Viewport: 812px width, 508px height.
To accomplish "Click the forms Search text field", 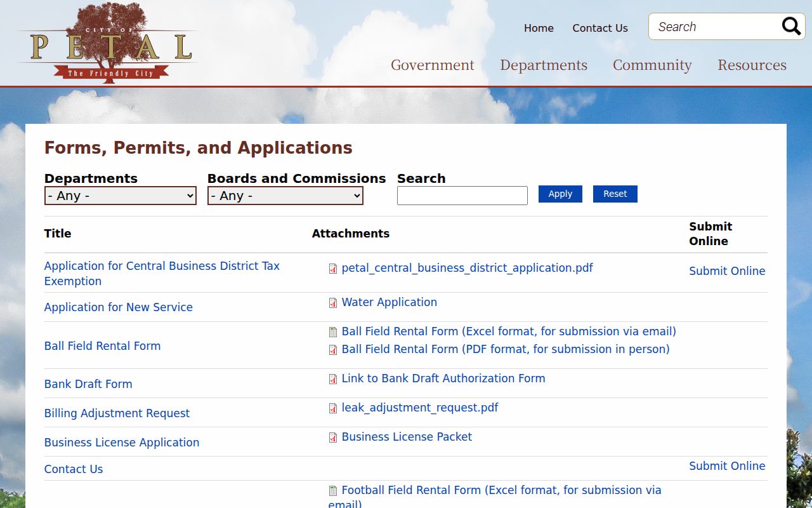I will [462, 196].
